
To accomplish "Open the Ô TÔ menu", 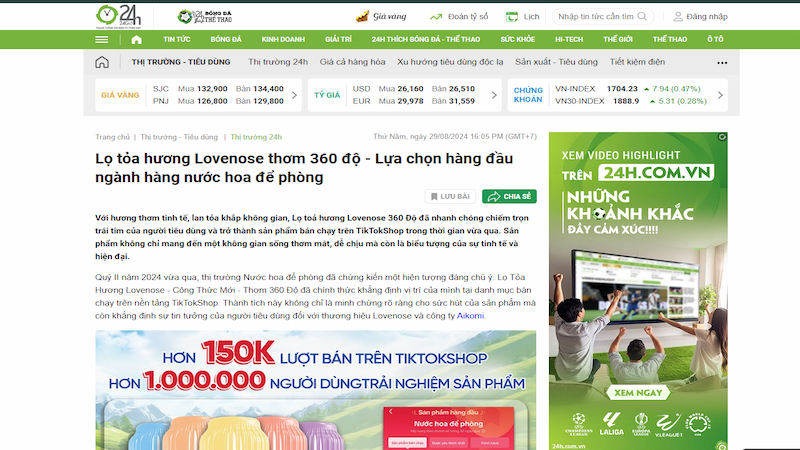I will click(x=715, y=39).
